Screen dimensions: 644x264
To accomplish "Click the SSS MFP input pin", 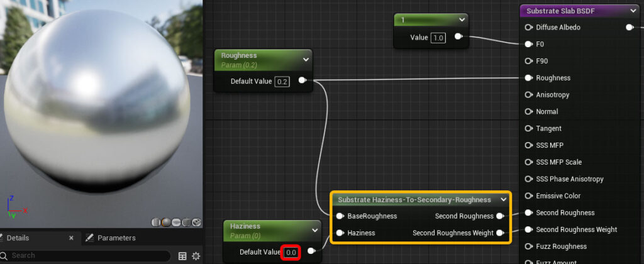I will tap(528, 145).
